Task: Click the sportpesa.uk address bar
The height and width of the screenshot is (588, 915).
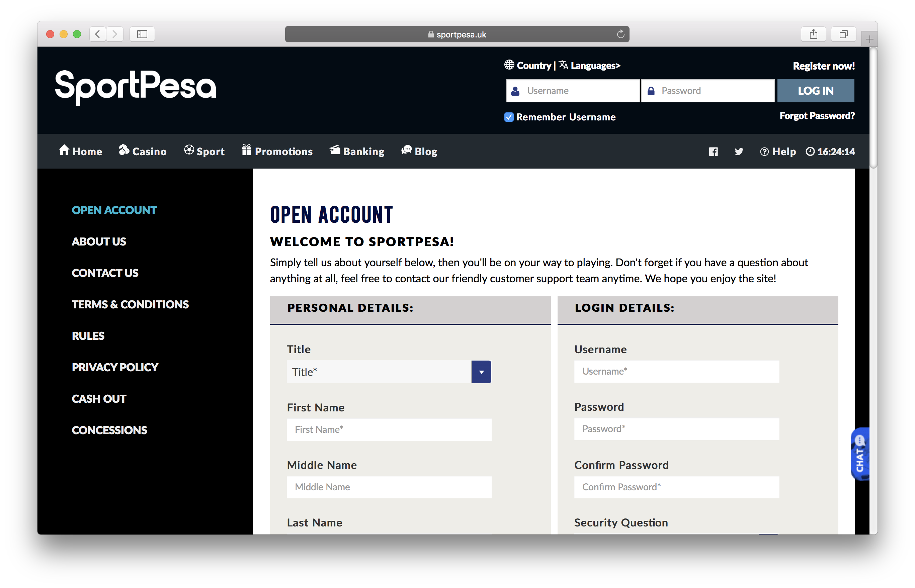Action: click(457, 34)
